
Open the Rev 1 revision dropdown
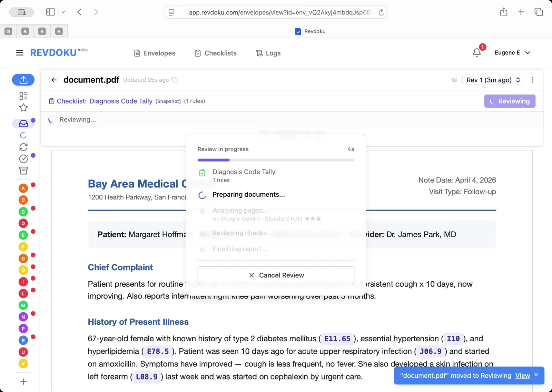[492, 80]
